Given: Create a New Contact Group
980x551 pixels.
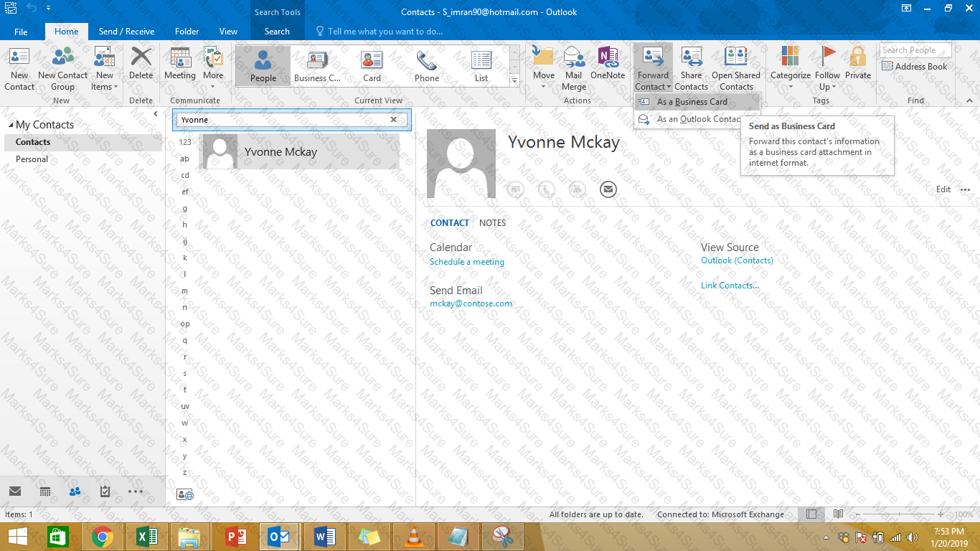Looking at the screenshot, I should click(62, 69).
